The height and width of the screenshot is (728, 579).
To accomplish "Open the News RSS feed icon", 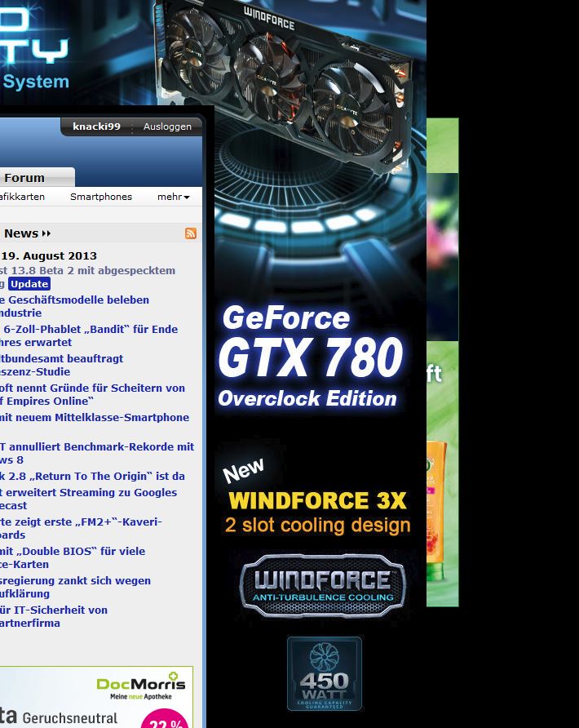I will tap(191, 233).
